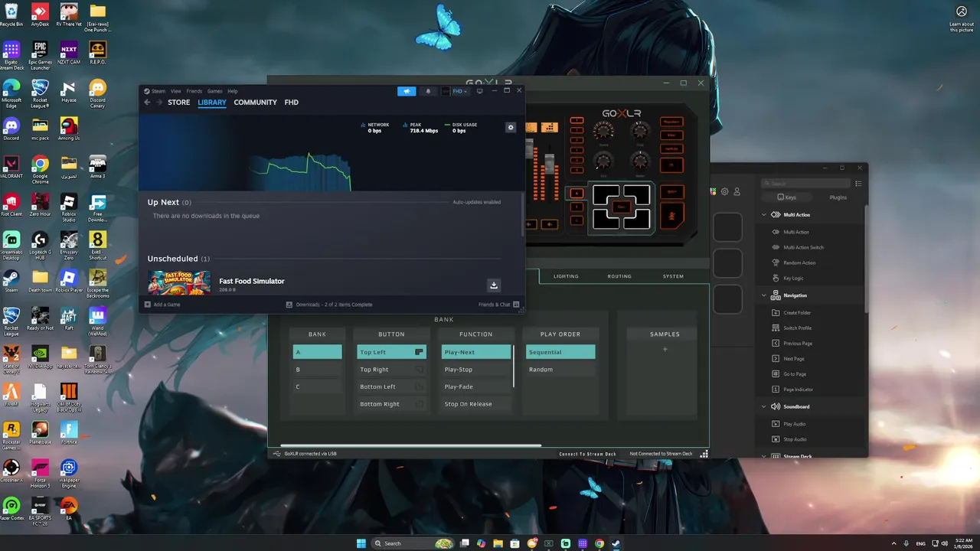
Task: Choose Play-Stop function
Action: pyautogui.click(x=476, y=370)
